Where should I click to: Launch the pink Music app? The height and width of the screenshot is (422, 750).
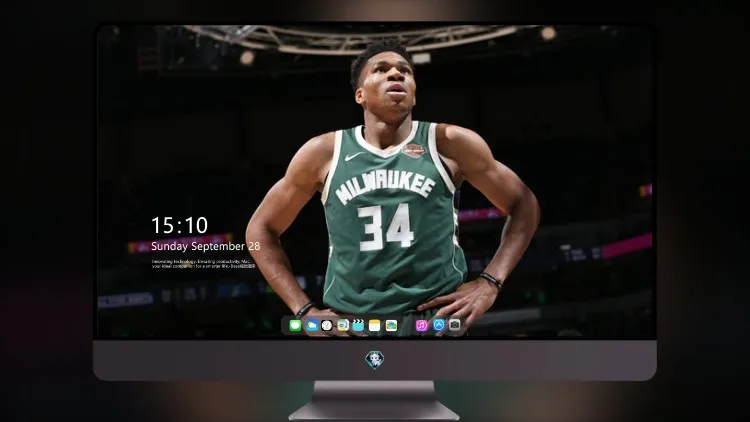click(421, 325)
